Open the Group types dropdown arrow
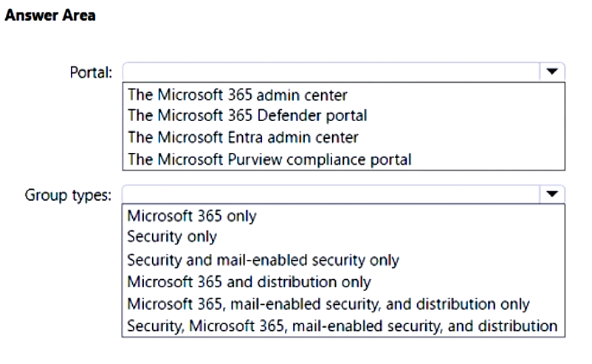This screenshot has width=592, height=364. (551, 194)
